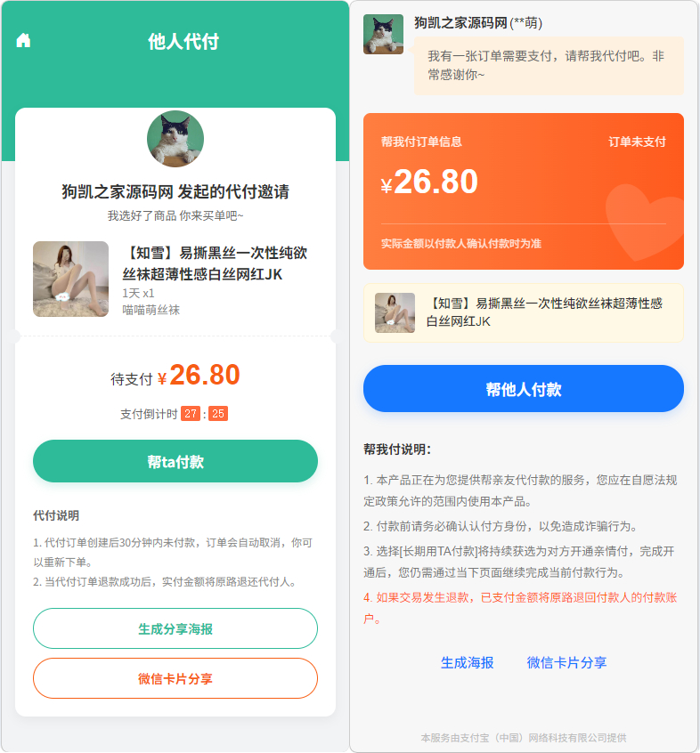Click the red refund notice item 4
The image size is (700, 753).
(x=520, y=609)
